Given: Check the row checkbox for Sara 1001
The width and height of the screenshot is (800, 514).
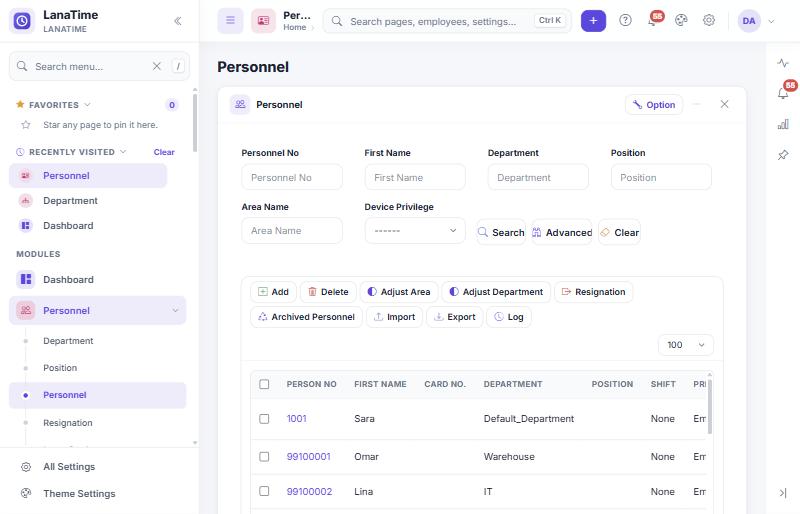Looking at the screenshot, I should [x=264, y=419].
